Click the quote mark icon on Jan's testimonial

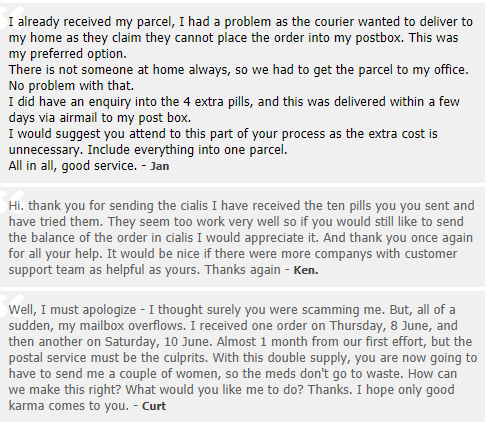coord(11,18)
